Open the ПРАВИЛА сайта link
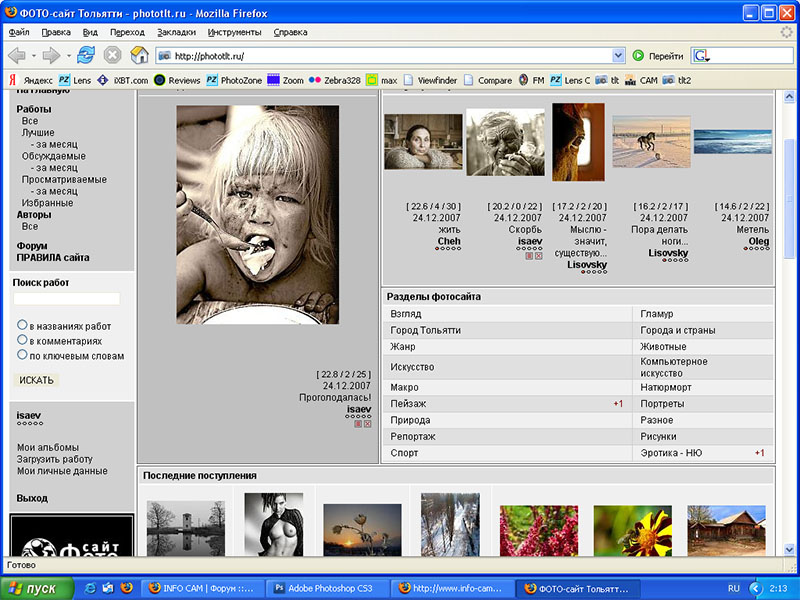800x600 pixels. tap(53, 258)
